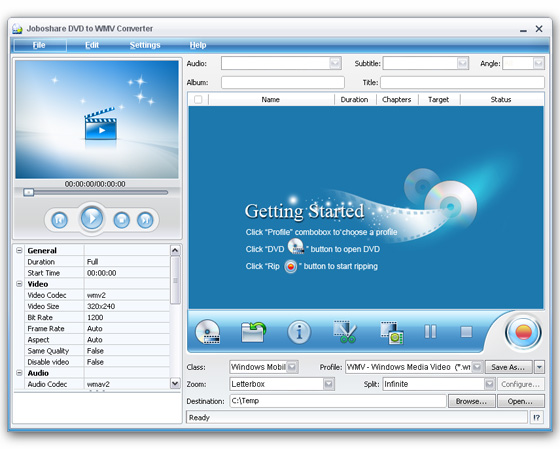This screenshot has width=560, height=449.
Task: Select the Bit Rate '1200' value
Action: [127, 317]
